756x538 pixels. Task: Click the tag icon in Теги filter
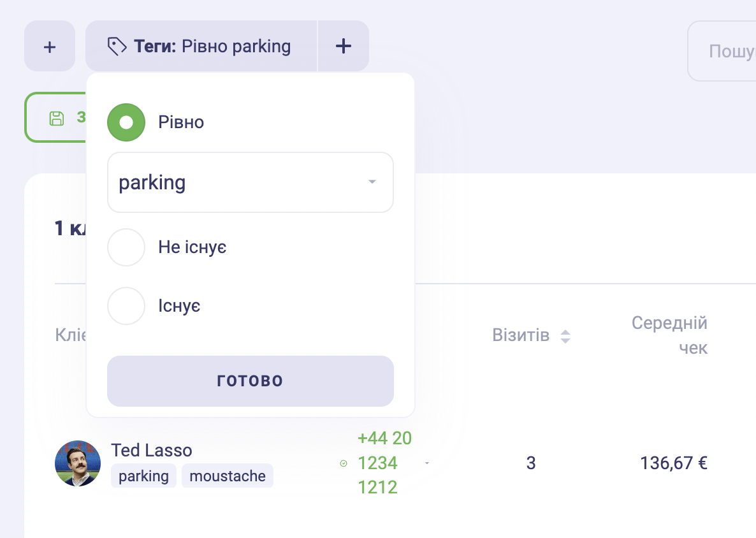coord(117,47)
